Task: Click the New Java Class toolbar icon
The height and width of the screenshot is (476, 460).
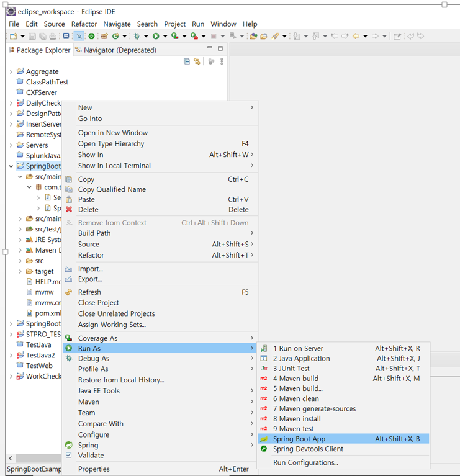Action: (115, 36)
